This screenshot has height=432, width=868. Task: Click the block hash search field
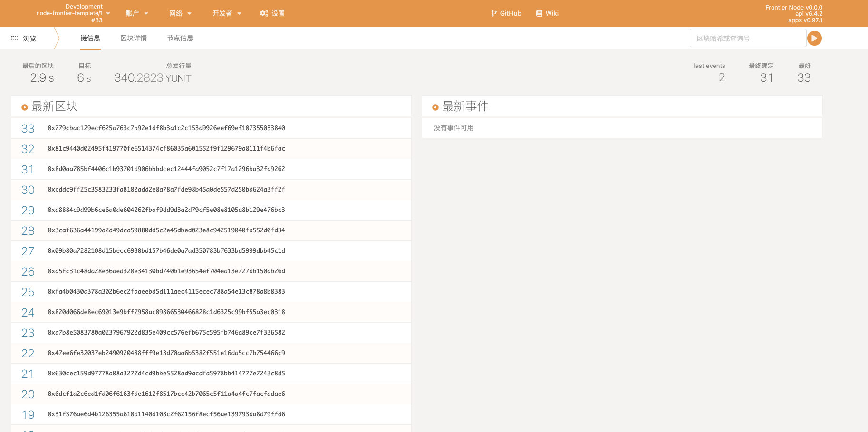click(748, 38)
